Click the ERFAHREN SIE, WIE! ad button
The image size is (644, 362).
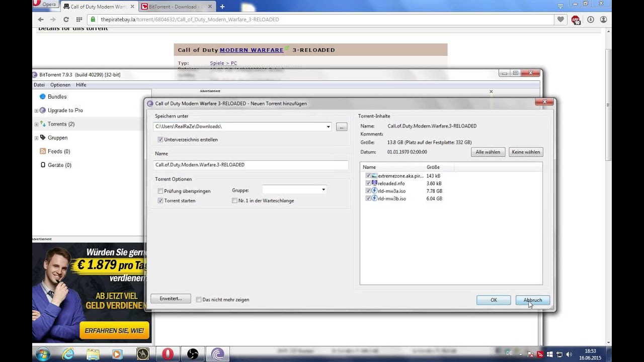pos(114,330)
